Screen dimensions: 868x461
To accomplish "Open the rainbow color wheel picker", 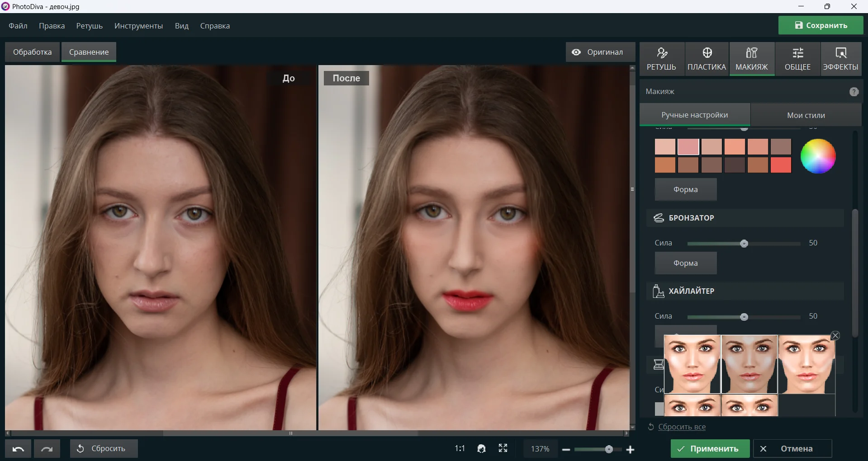I will pyautogui.click(x=818, y=156).
